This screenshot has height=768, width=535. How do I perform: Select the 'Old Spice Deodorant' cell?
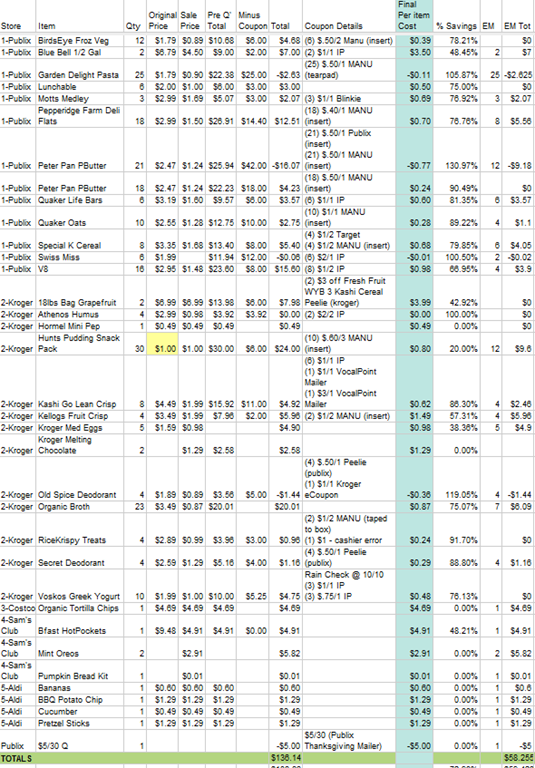pyautogui.click(x=80, y=479)
